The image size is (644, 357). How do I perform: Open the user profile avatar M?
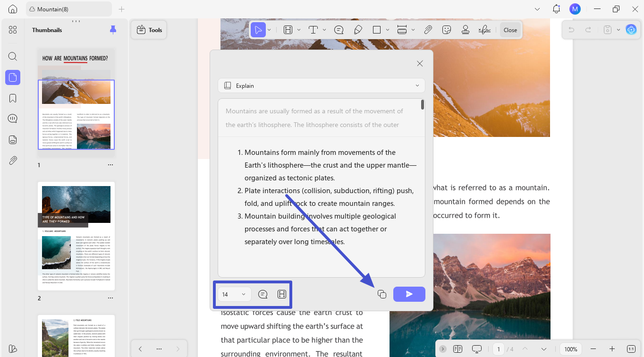[x=575, y=9]
